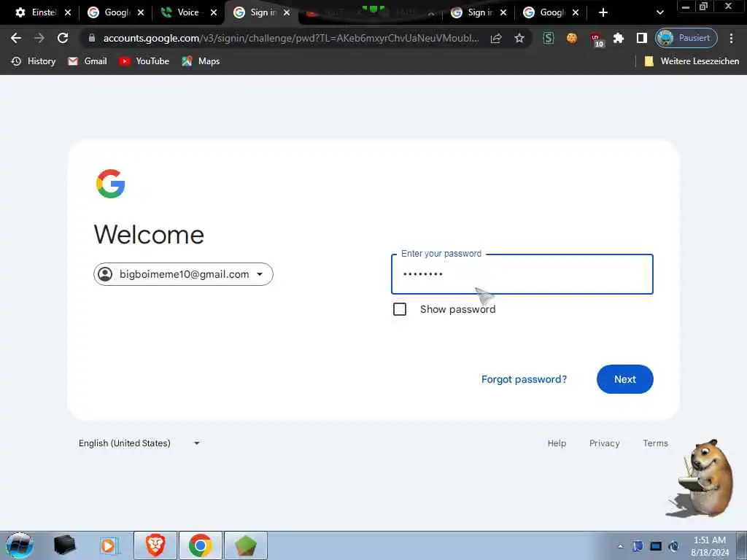Open the media player taskbar icon
747x560 pixels.
coord(108,545)
